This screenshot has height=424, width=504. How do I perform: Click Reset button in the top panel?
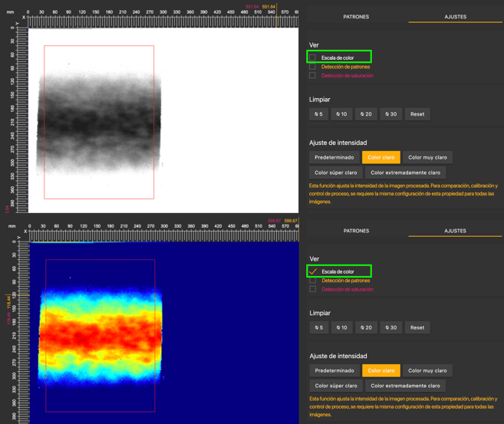(x=417, y=114)
